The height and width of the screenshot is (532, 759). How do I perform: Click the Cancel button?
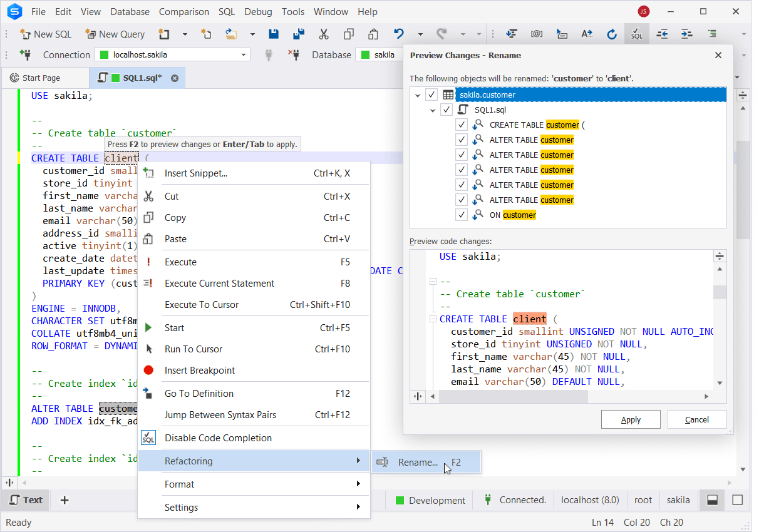tap(696, 419)
